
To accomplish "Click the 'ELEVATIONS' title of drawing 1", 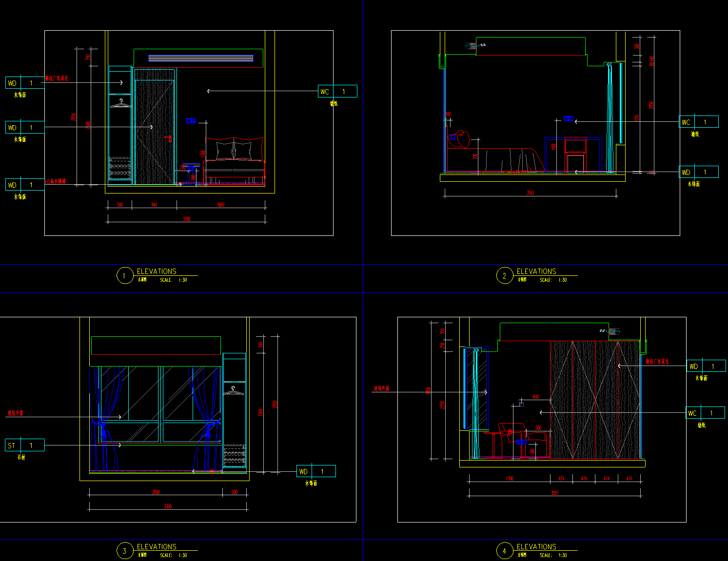I will click(157, 271).
